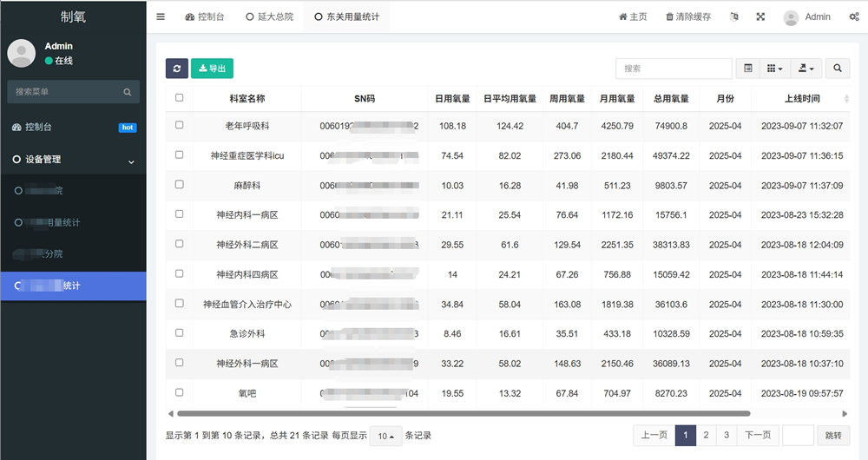Check the 神经重症医学科icu row checkbox
This screenshot has height=460, width=868.
click(179, 155)
